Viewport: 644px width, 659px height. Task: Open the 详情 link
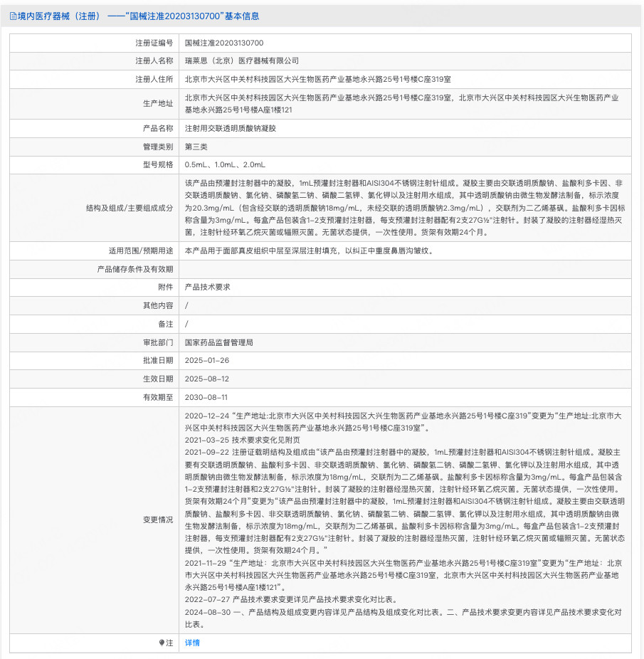193,643
